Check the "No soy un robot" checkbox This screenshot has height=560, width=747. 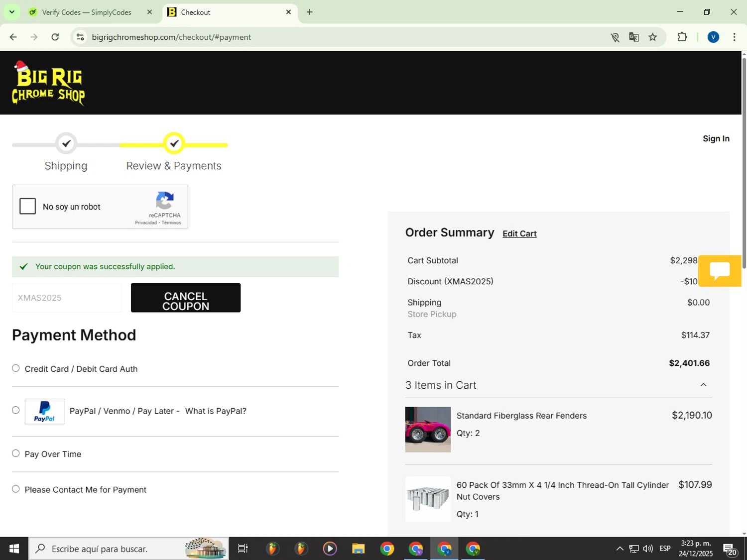point(28,206)
